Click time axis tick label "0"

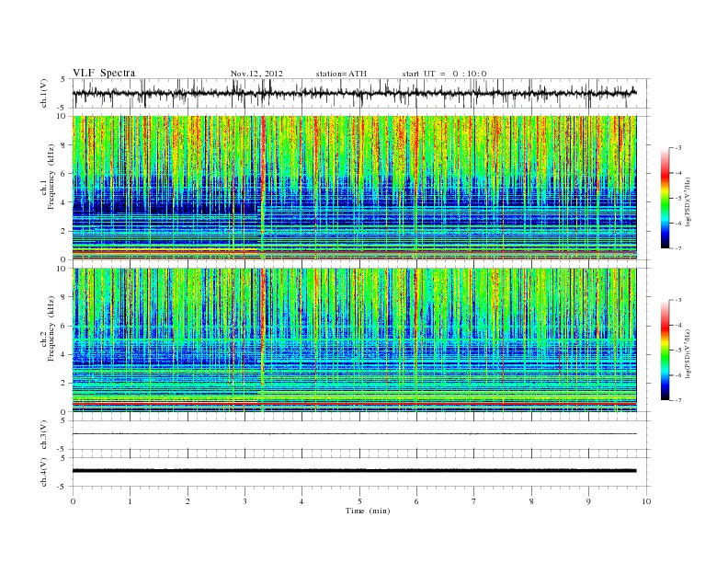click(x=73, y=501)
